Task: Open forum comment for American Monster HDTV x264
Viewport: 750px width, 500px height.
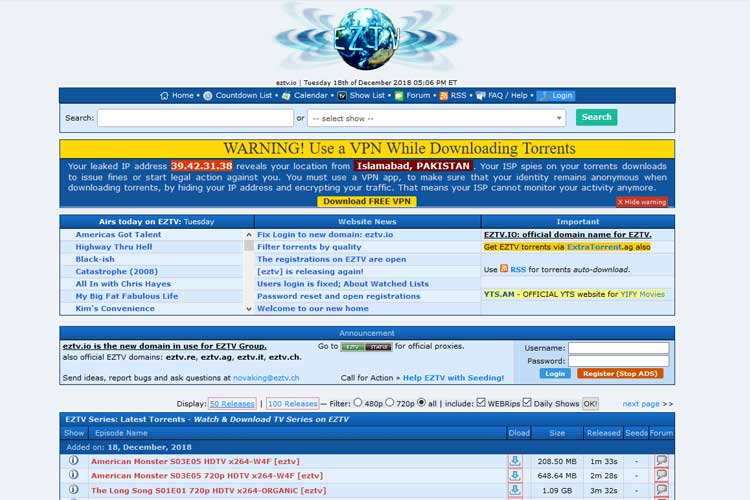Action: coord(662,460)
